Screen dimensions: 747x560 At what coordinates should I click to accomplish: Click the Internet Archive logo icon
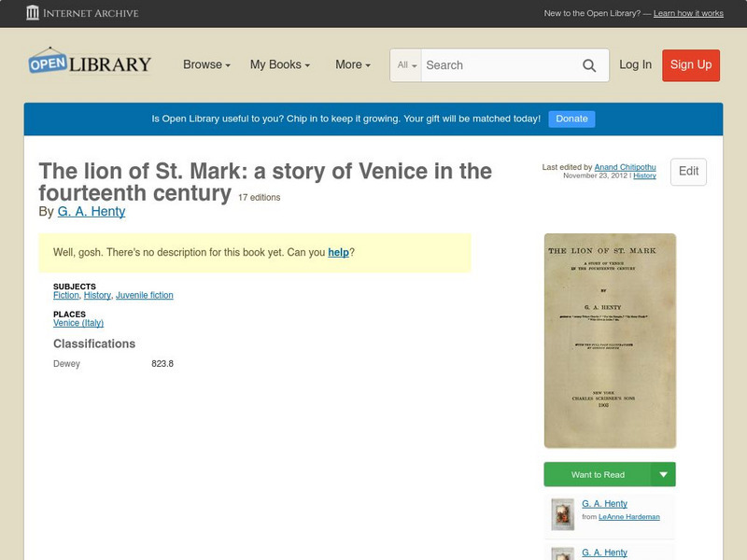pos(33,13)
